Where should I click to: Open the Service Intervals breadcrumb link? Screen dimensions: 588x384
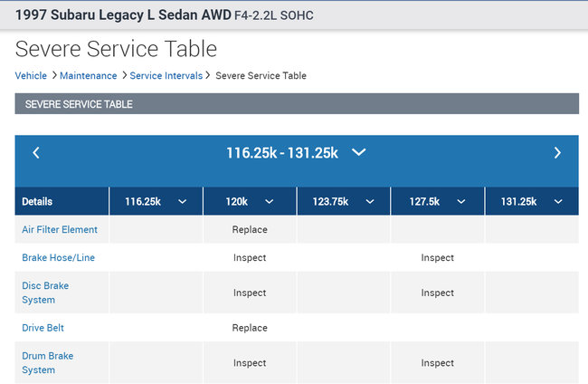(166, 76)
